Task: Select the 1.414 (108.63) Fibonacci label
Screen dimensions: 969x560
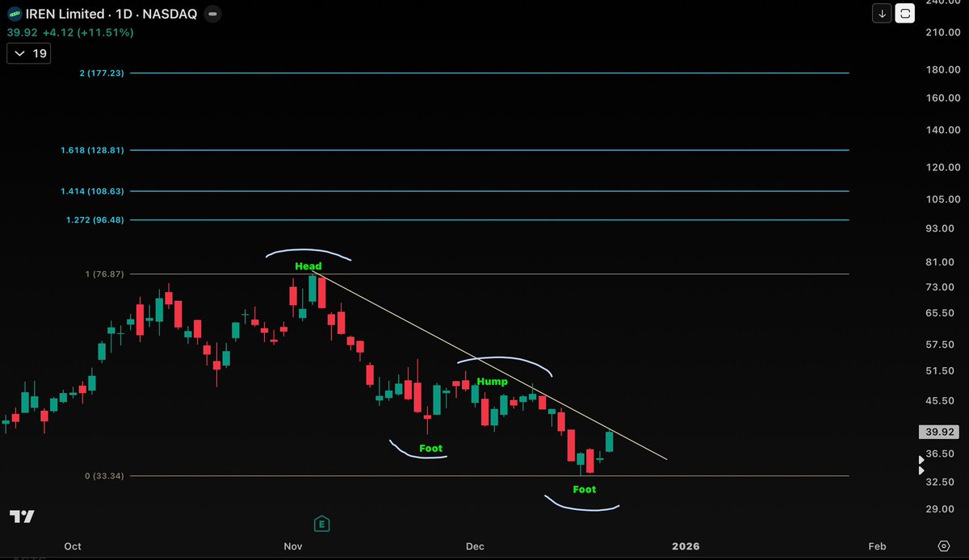Action: point(92,191)
